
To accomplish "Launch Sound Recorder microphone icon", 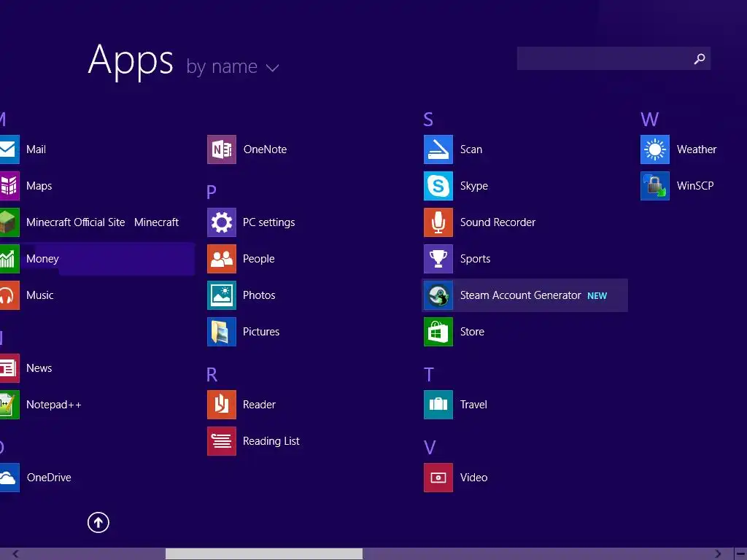I will point(438,222).
